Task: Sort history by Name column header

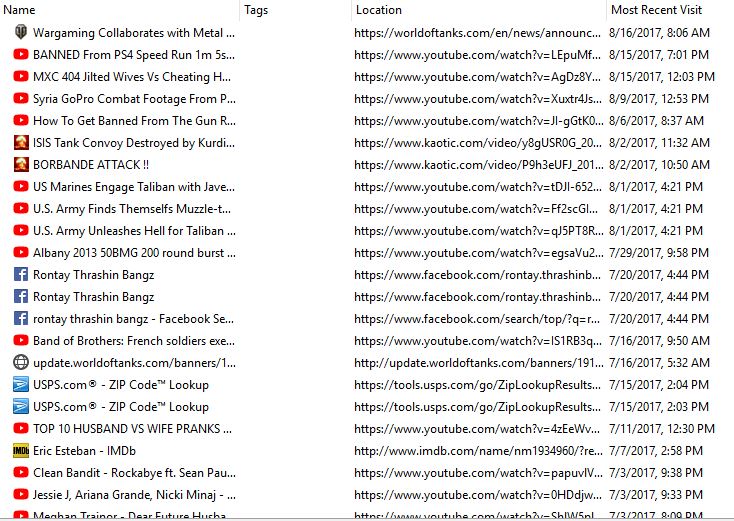Action: pyautogui.click(x=19, y=10)
